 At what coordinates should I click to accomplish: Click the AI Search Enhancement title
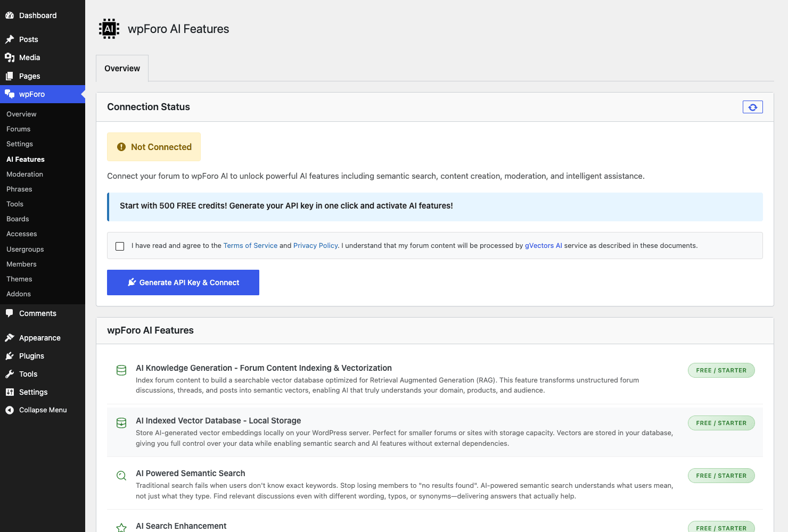point(181,526)
